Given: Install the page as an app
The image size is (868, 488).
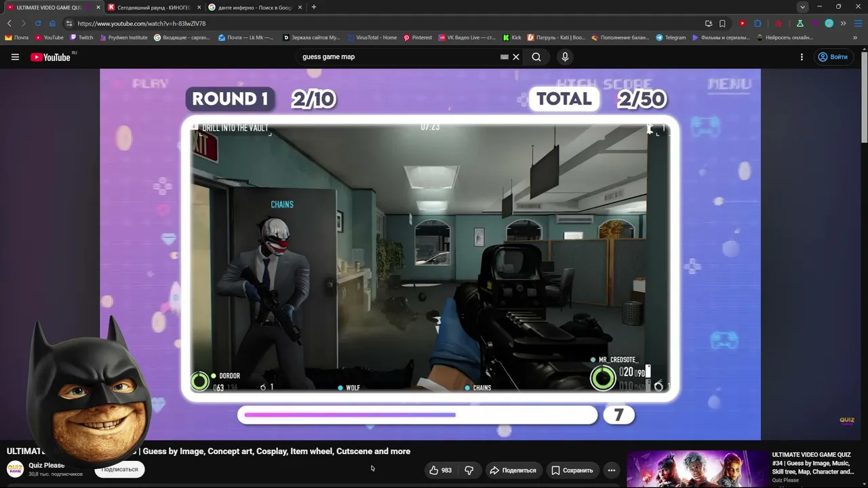Looking at the screenshot, I should pos(709,23).
